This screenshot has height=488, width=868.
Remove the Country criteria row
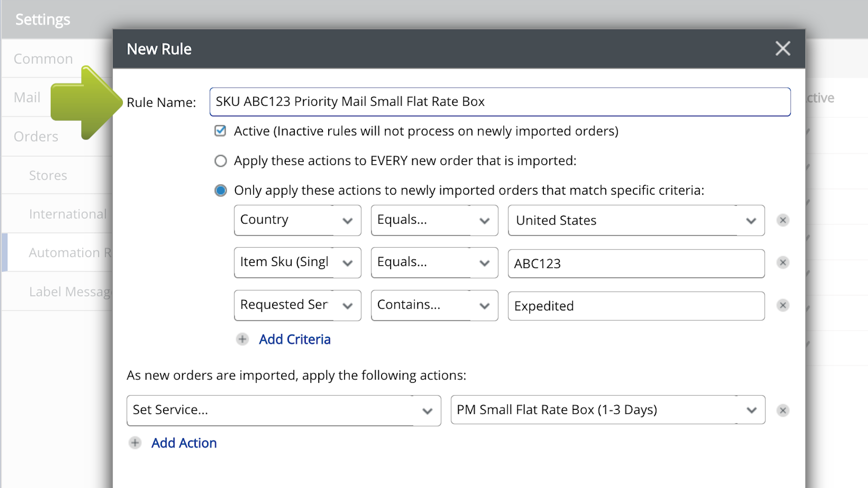tap(783, 220)
